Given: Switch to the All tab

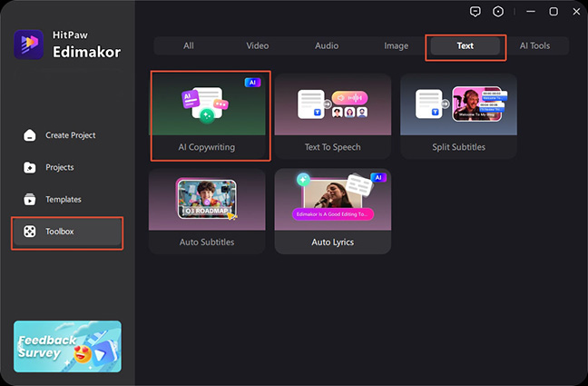Looking at the screenshot, I should click(189, 45).
